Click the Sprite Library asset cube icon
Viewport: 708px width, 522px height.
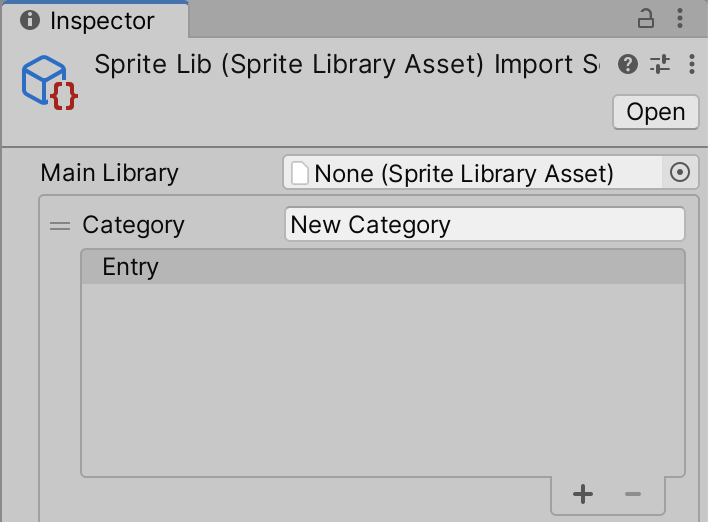48,82
